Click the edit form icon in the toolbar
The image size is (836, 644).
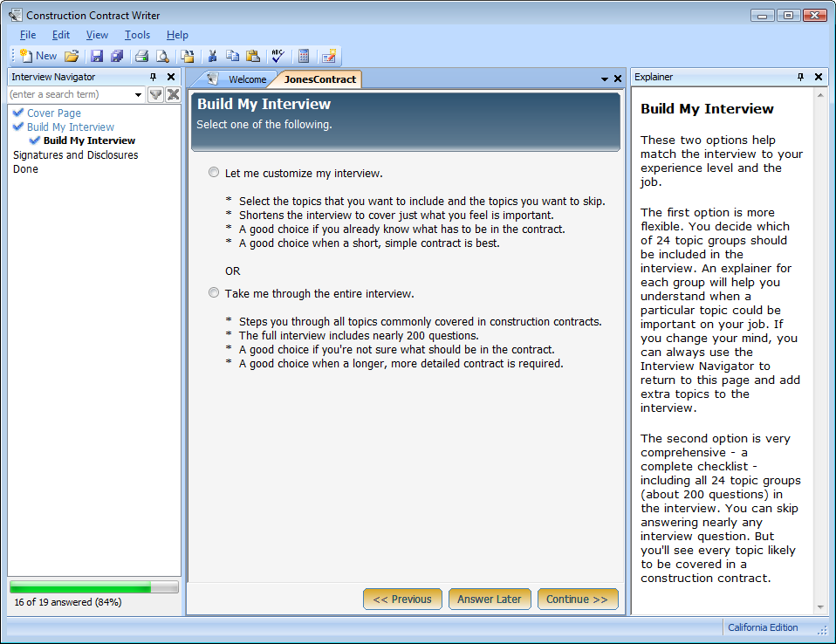(329, 56)
